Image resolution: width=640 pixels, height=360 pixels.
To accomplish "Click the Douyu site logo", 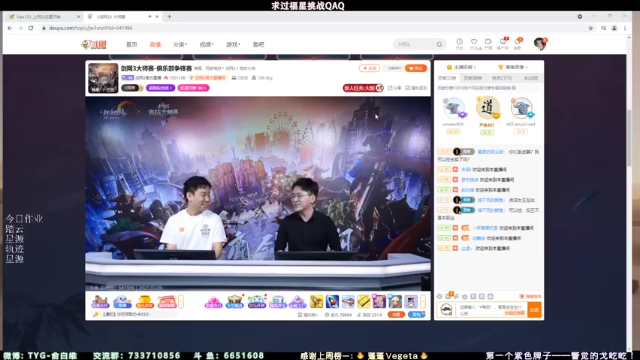I will 94,44.
